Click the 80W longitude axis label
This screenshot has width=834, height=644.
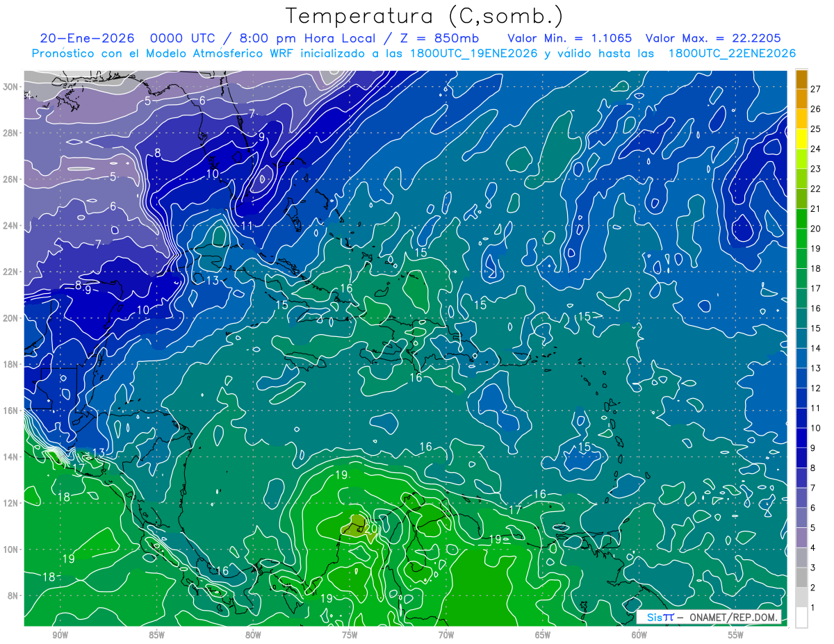coord(253,635)
